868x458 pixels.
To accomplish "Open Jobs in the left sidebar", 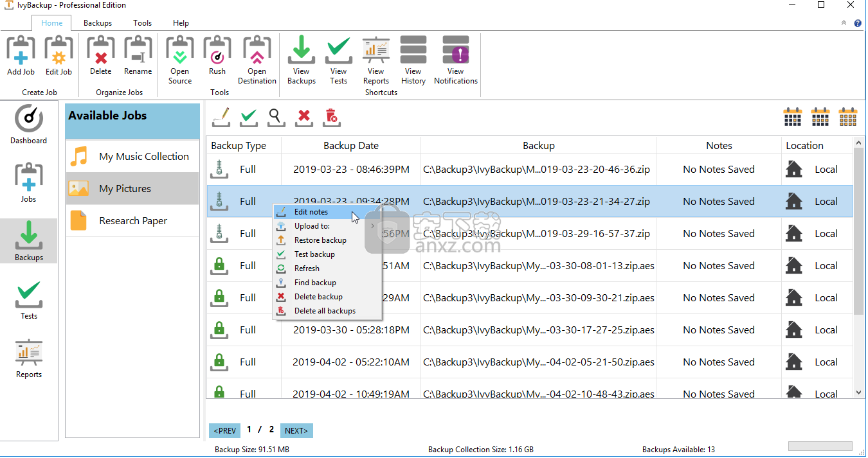I will 28,183.
